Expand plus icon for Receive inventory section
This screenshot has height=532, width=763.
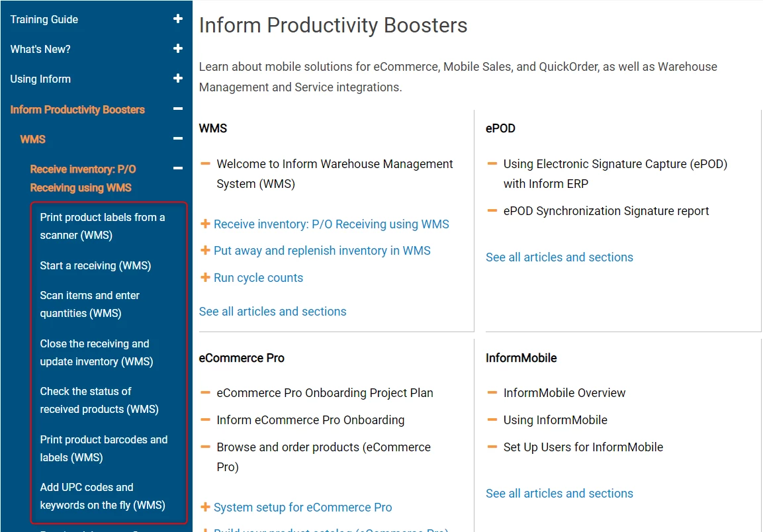point(205,224)
